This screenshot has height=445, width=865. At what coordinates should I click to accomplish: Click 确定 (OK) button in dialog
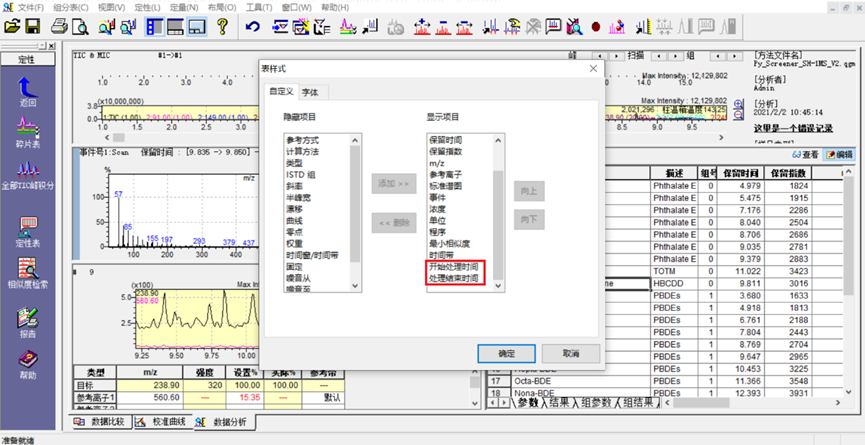[x=507, y=354]
